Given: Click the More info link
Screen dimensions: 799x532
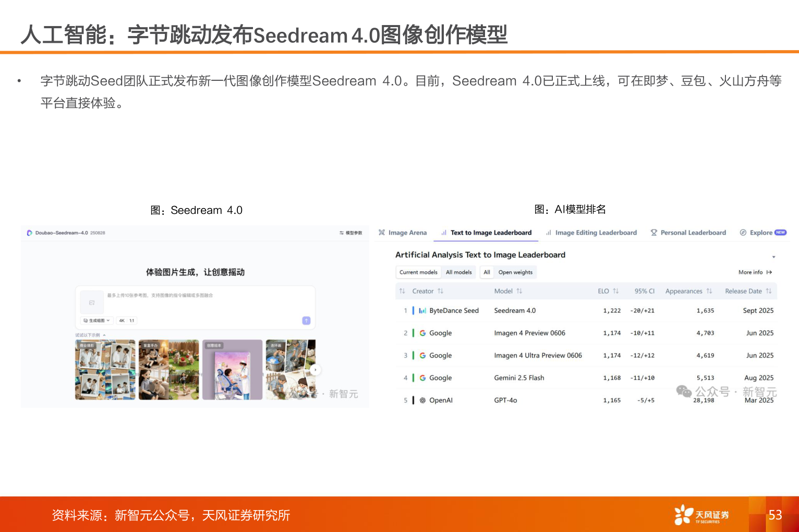Looking at the screenshot, I should [755, 272].
